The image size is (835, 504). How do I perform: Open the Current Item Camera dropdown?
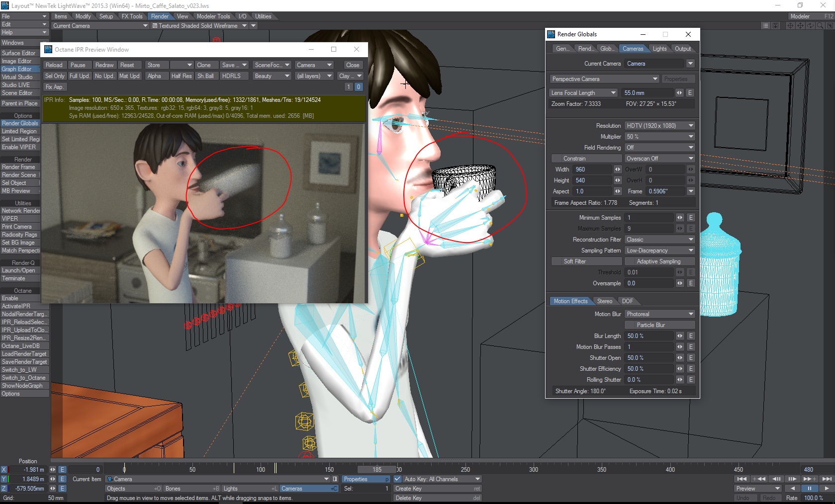coord(218,479)
